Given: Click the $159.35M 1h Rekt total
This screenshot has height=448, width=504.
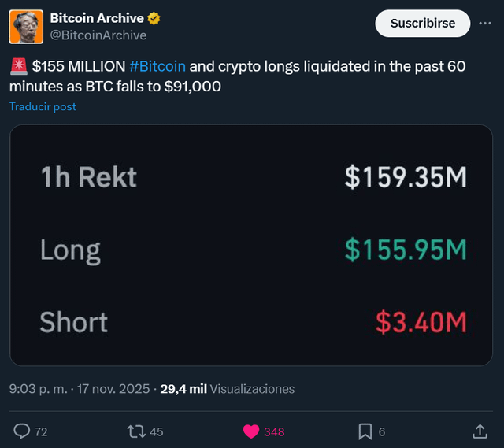Looking at the screenshot, I should pyautogui.click(x=405, y=178).
